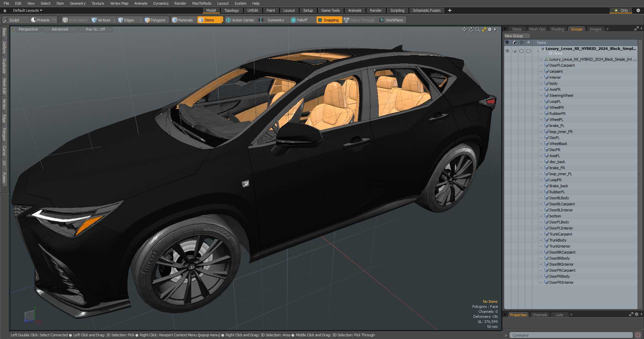The image size is (644, 339).
Task: Switch to the UVEdit layout tab
Action: tap(253, 10)
